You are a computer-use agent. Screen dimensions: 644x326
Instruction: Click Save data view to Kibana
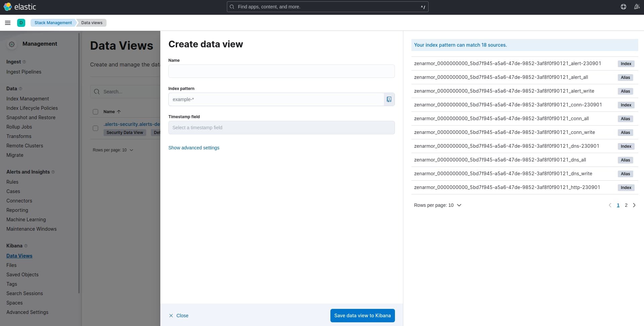[362, 316]
